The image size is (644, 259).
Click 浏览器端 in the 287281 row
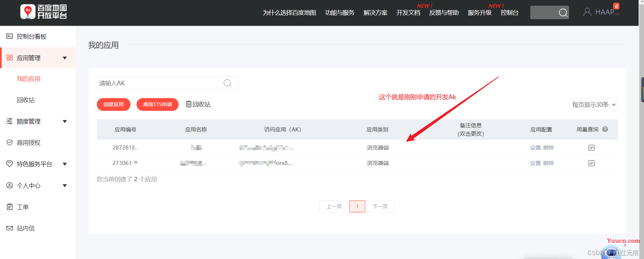(378, 148)
